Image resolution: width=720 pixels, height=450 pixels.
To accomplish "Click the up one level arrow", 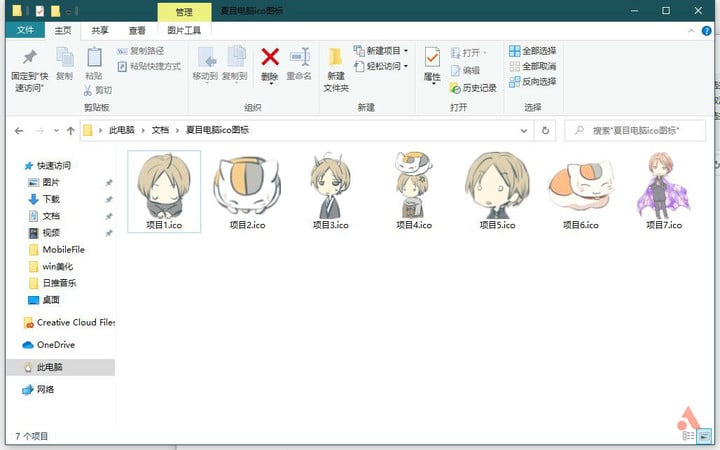I will coord(71,131).
